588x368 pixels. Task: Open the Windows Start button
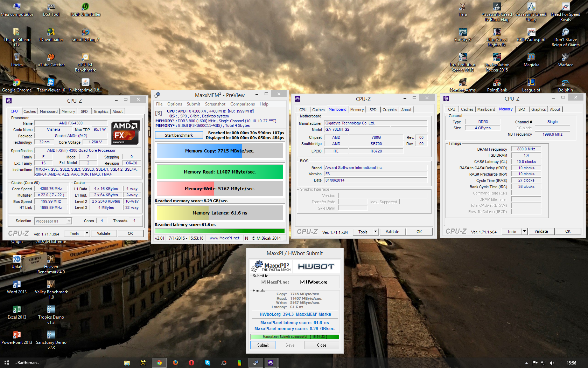[x=7, y=363]
